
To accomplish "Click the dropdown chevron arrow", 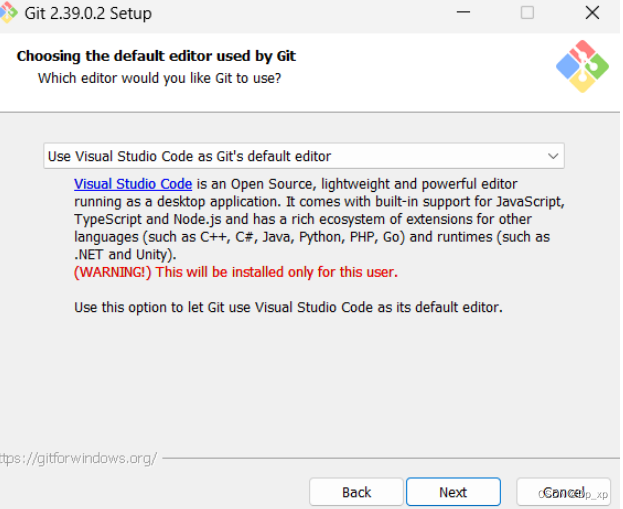I will (x=553, y=156).
